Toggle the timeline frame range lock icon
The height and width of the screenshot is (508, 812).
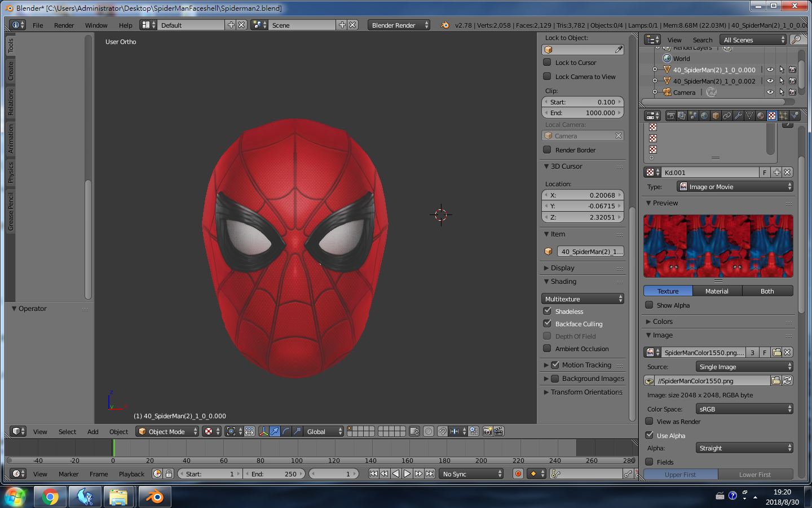[x=169, y=474]
